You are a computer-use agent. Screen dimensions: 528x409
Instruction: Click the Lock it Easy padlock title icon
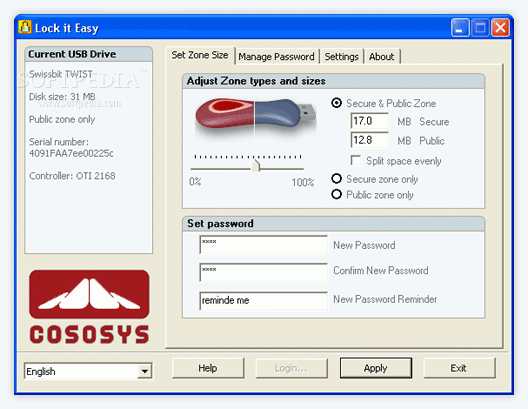[25, 28]
